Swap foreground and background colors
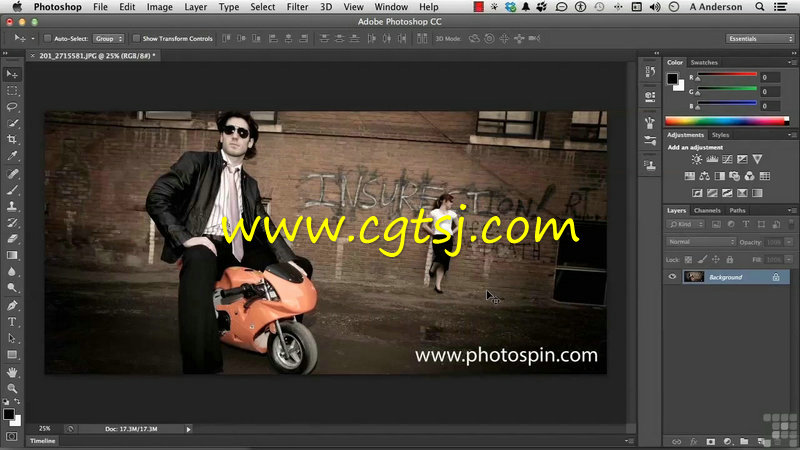Screen dimensions: 800x450 [17, 402]
